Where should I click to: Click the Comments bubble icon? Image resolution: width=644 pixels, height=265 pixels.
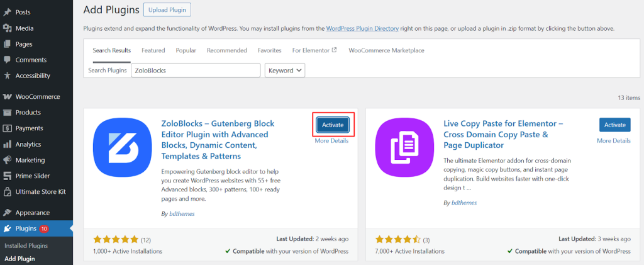pos(7,60)
